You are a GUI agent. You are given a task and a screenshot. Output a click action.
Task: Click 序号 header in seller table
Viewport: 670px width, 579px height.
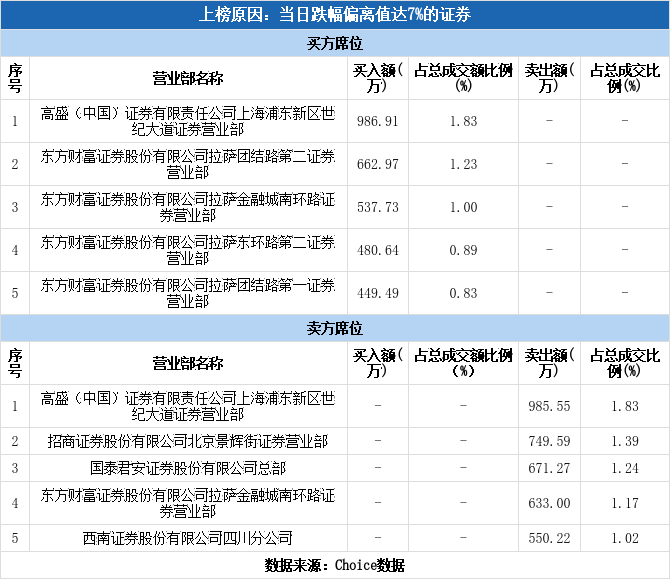pos(15,363)
